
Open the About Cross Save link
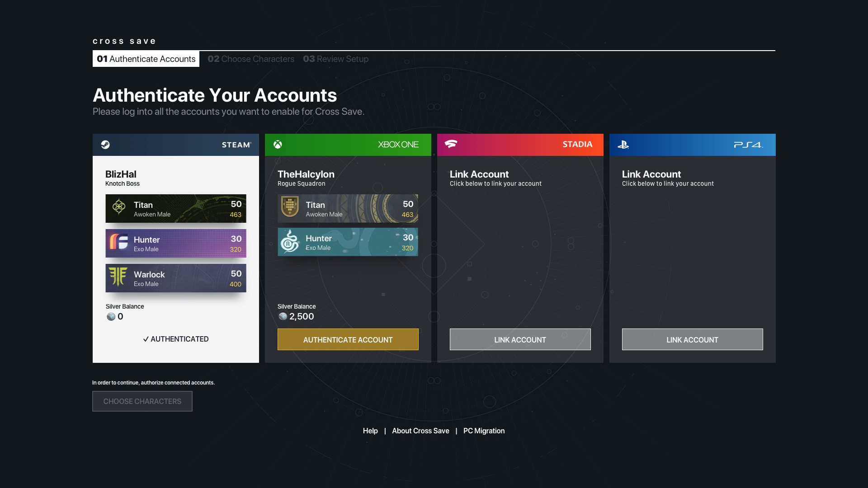(420, 431)
